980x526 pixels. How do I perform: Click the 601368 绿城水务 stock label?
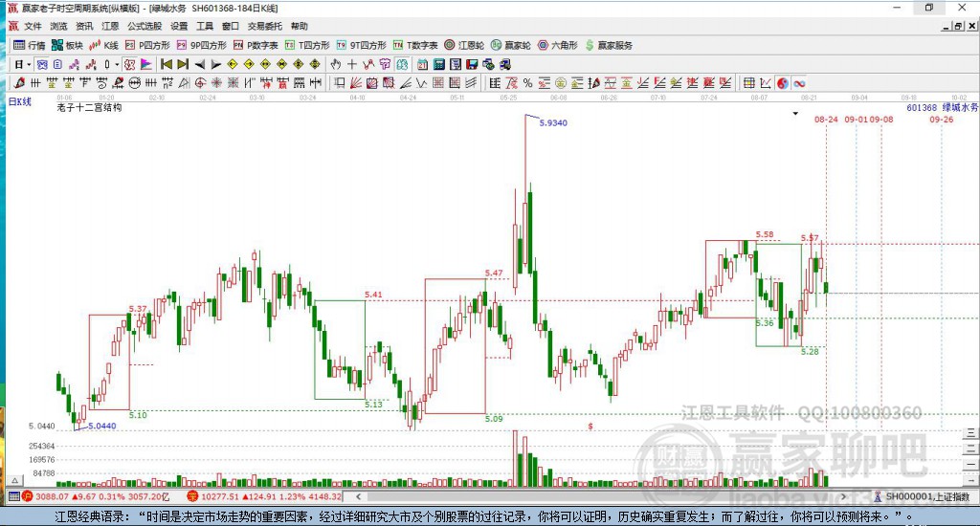[x=943, y=107]
